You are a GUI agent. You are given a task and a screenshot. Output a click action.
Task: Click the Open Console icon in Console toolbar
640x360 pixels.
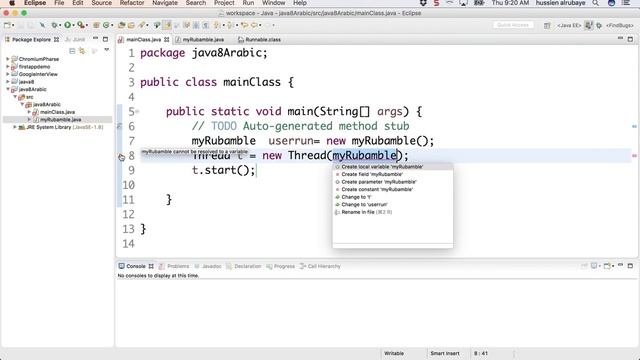(608, 266)
